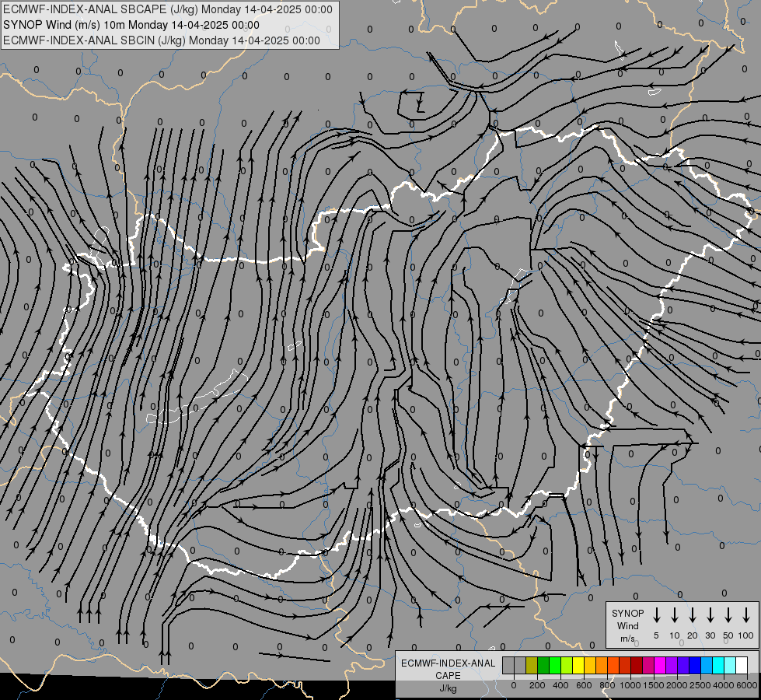Click the '1000' value on CAPE scale
The image size is (761, 700).
630,685
